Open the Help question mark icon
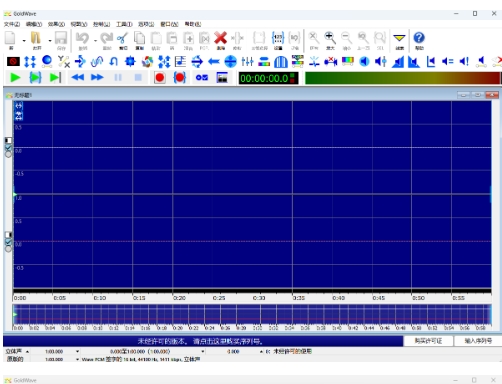This screenshot has width=502, height=384. coord(419,38)
